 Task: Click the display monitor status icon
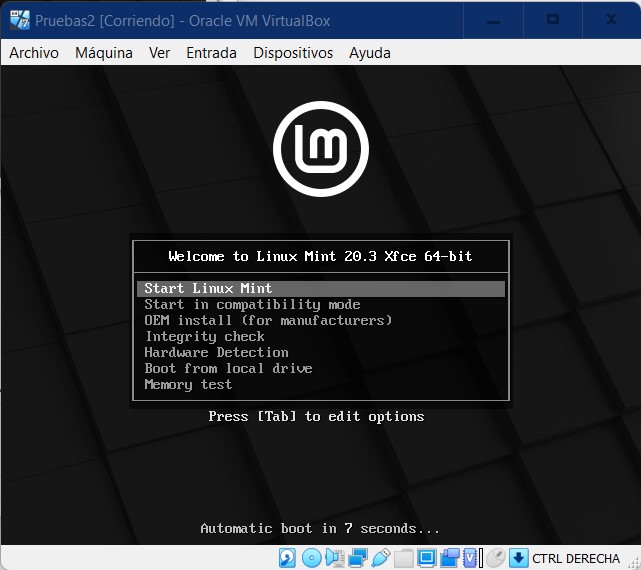click(426, 558)
